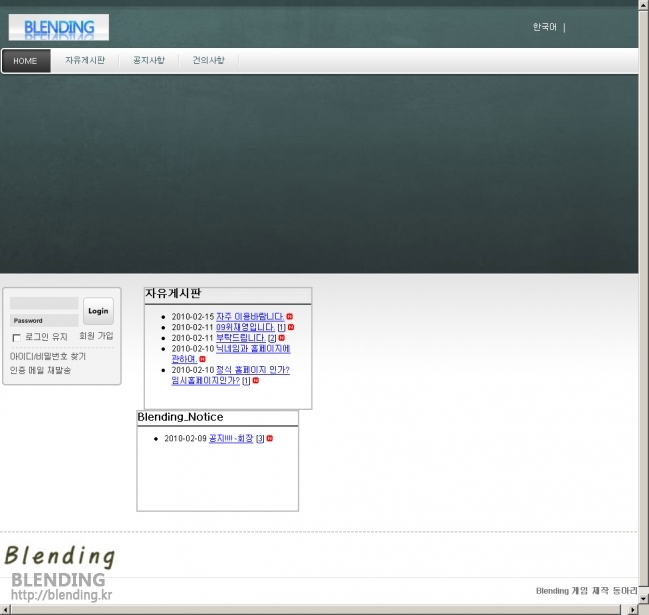Image resolution: width=649 pixels, height=615 pixels.
Task: Click 아이디/비밀번호 찾기 link
Action: coord(48,356)
